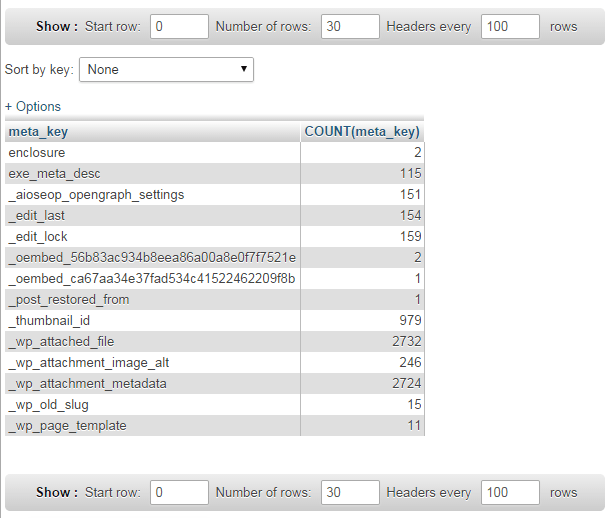Select the exe_meta_desc row

point(54,173)
